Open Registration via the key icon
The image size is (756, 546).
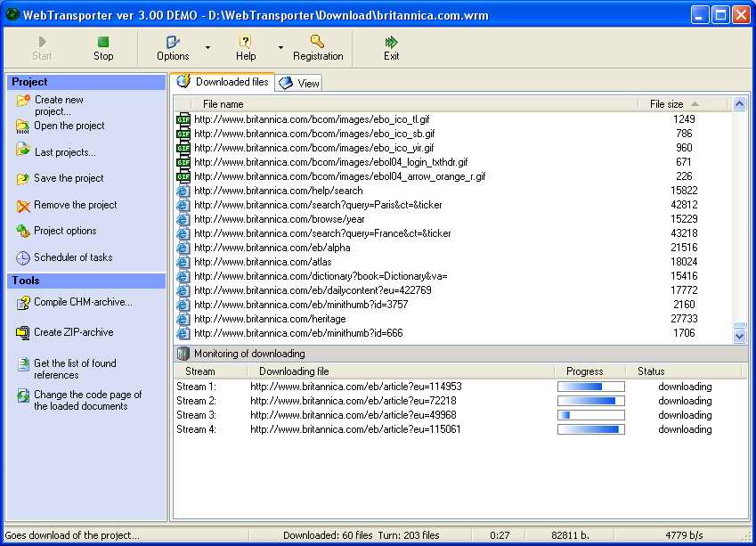click(x=317, y=42)
